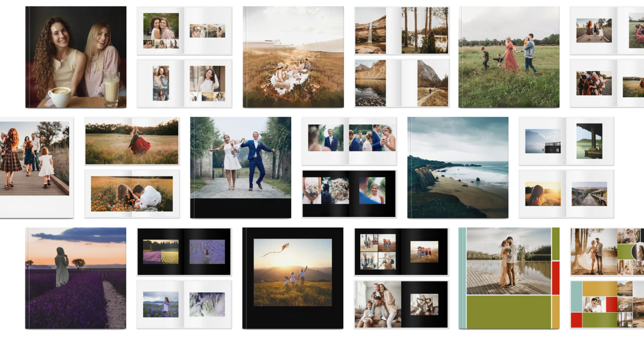Viewport: 644px width, 349px height.
Task: Open the spread with family walking on a path
Action: tap(607, 31)
